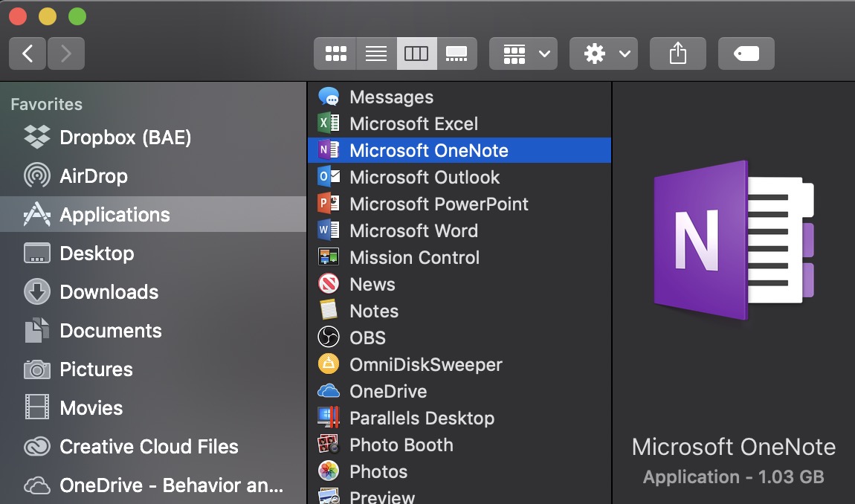Click the News app icon
855x504 pixels.
[x=329, y=284]
